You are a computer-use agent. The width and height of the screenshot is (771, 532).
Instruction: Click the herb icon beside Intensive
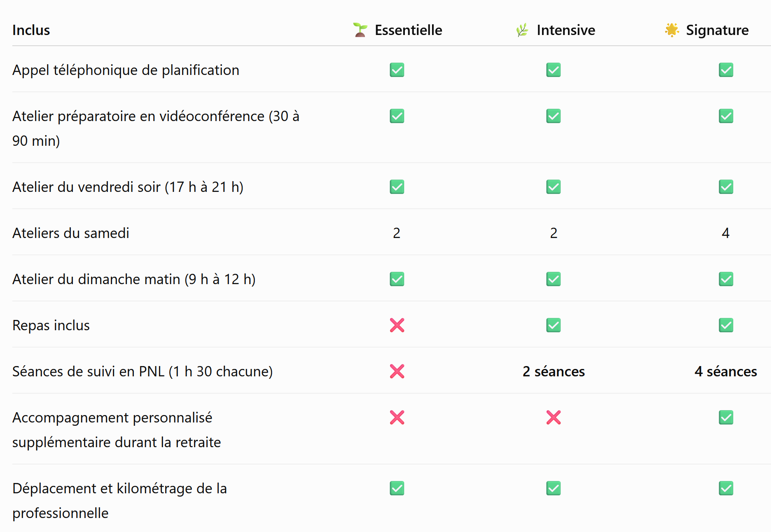point(522,30)
